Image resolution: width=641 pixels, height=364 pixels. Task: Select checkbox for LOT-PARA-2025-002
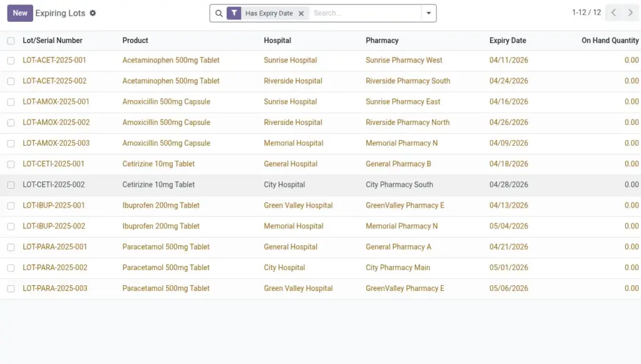tap(11, 268)
